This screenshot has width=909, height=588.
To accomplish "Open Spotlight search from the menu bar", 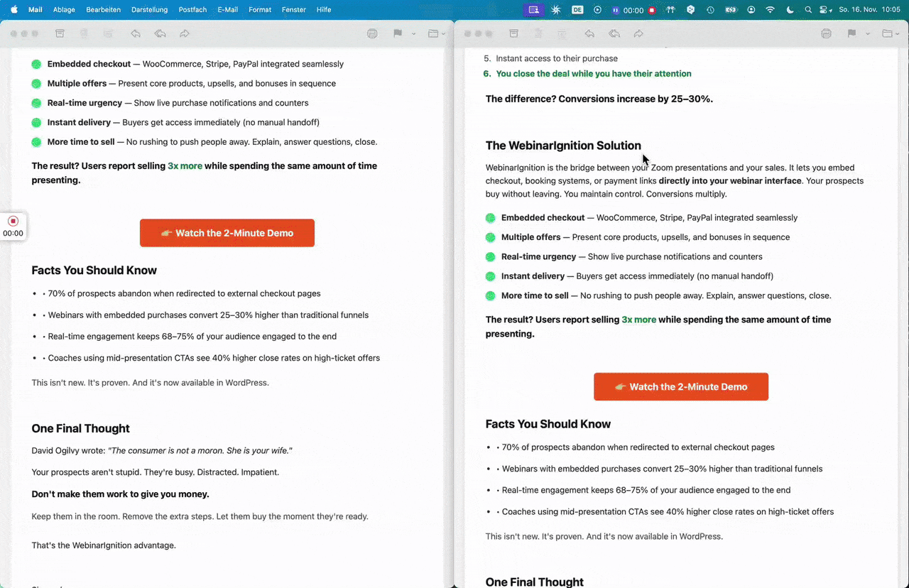I will [x=808, y=10].
